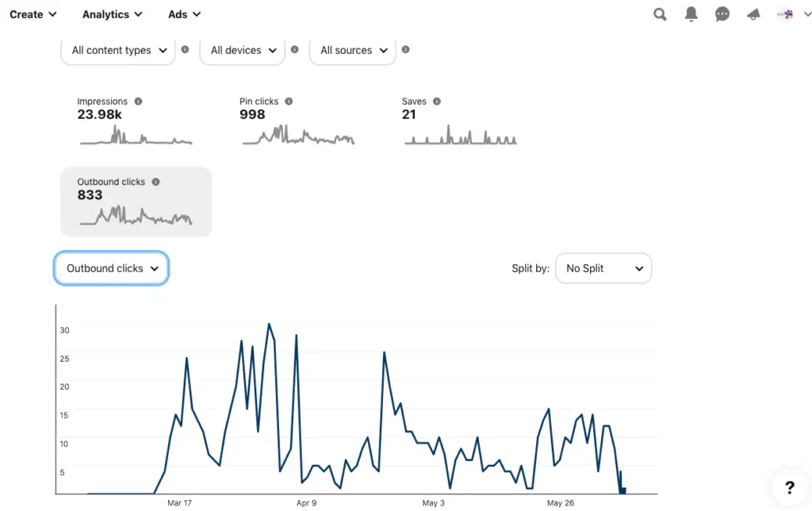Click the info icon next to All content types

185,49
